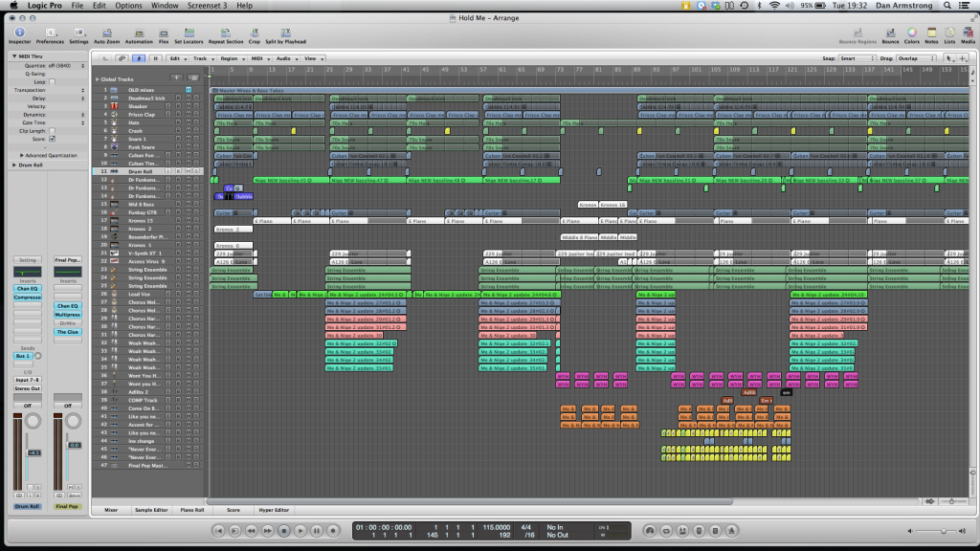Click the Bounce toolbar icon
The width and height of the screenshot is (980, 551).
[890, 35]
